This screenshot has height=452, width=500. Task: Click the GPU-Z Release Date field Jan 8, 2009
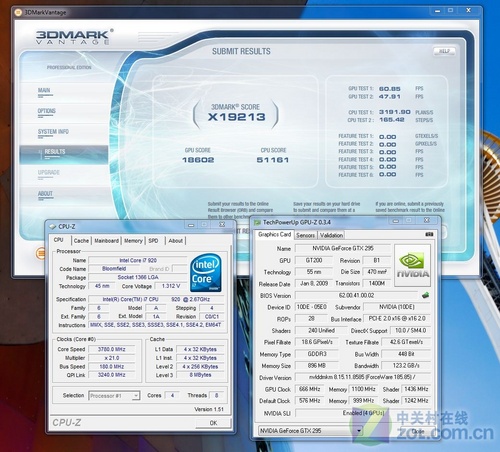tap(314, 284)
